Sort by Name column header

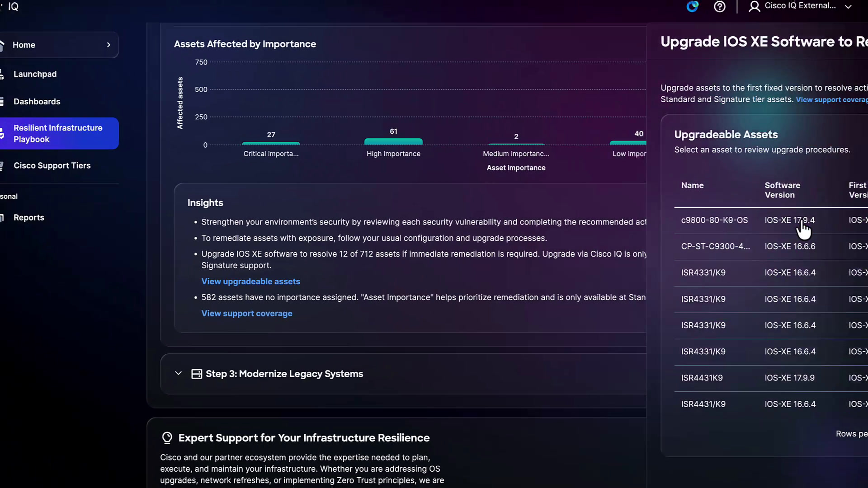692,185
